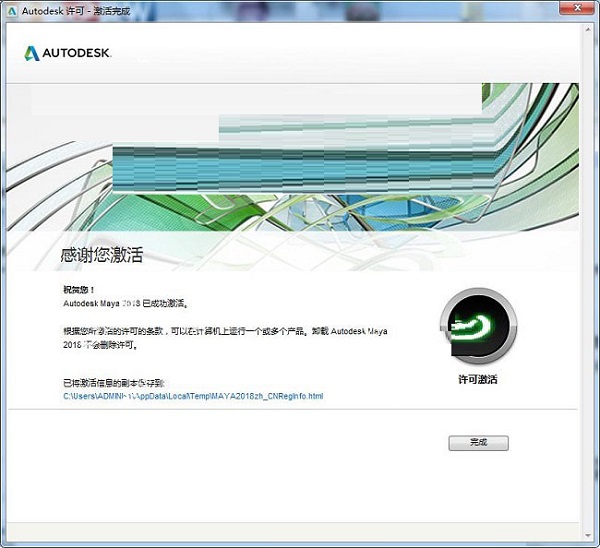Click the scrollbar up arrow
The height and width of the screenshot is (548, 600).
click(588, 29)
